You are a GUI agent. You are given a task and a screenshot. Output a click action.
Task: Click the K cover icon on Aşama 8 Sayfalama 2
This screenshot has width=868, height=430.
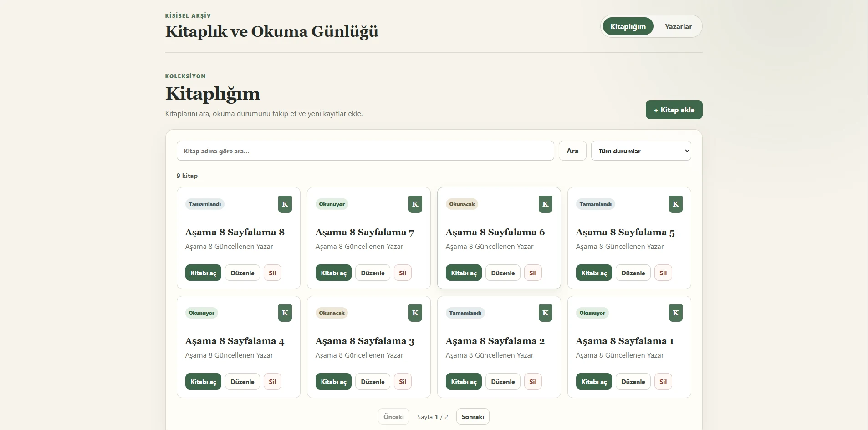[x=546, y=313]
